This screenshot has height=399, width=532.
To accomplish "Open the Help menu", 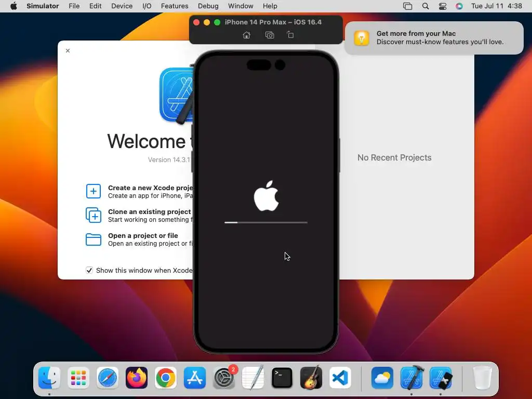I will coord(270,6).
